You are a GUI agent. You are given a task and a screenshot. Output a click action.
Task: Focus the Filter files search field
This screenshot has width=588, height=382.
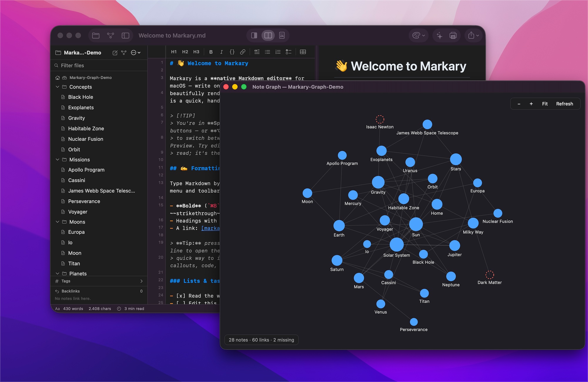click(x=99, y=65)
